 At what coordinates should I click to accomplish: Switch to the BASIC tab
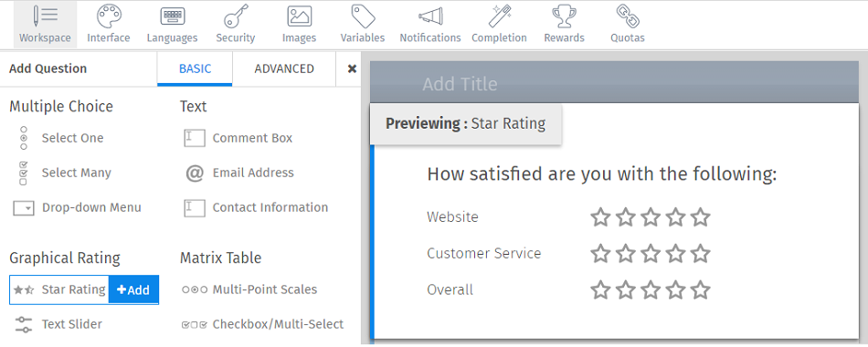pyautogui.click(x=195, y=68)
